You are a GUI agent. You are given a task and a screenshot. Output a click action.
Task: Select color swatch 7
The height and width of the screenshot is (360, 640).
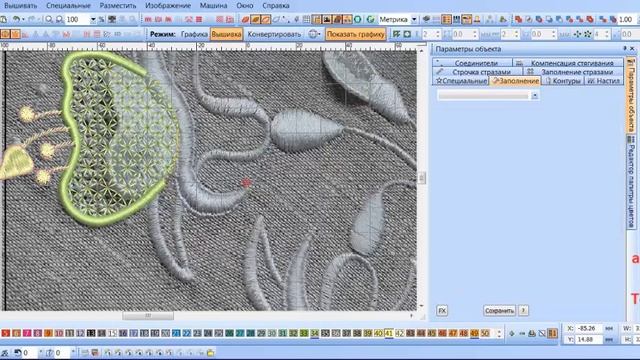click(27, 333)
